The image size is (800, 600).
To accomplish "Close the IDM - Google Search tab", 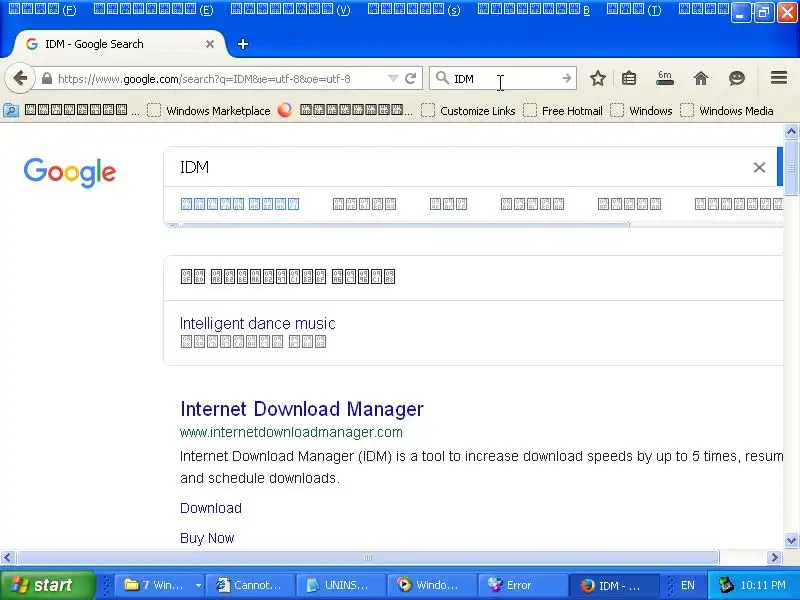I will [x=210, y=44].
